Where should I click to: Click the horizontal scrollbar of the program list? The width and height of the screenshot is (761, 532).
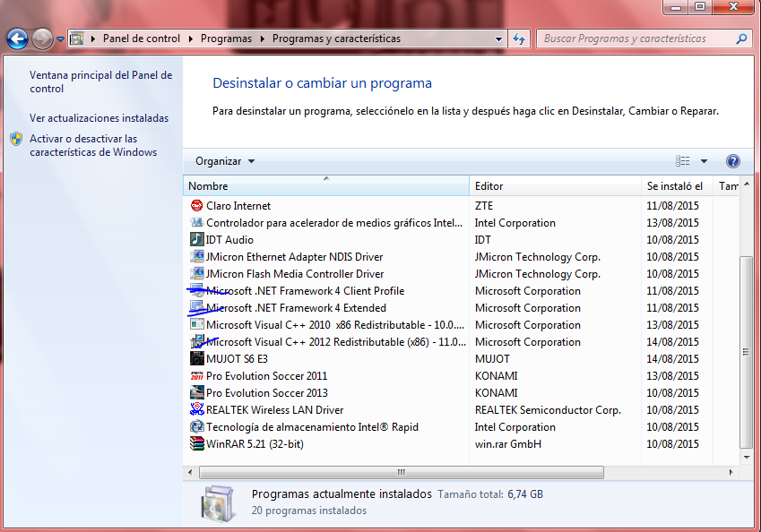point(401,472)
